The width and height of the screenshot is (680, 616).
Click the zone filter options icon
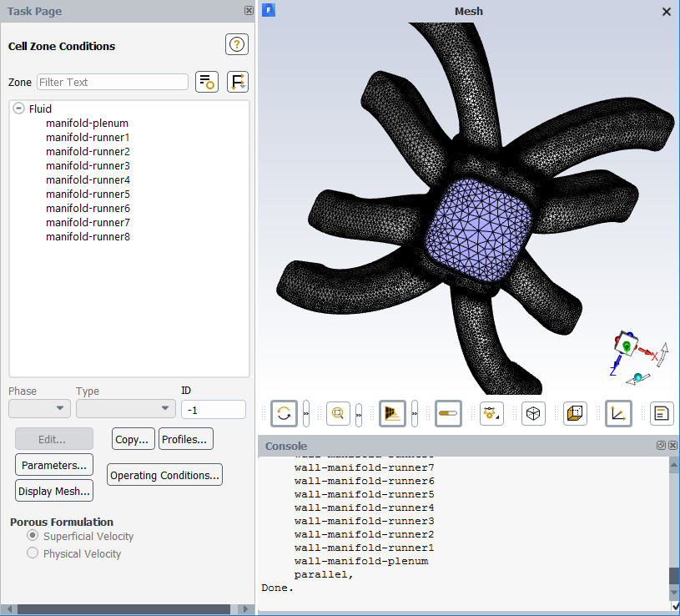point(206,81)
